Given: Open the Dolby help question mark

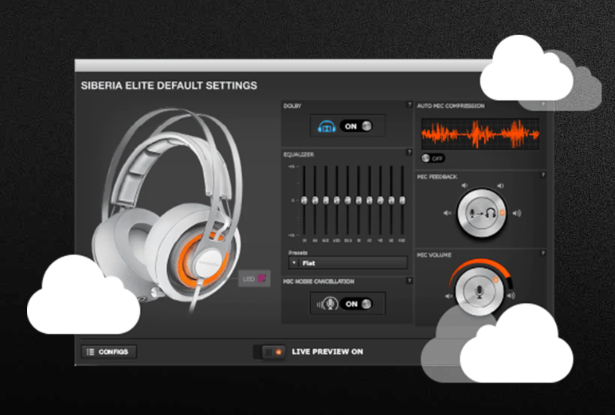Looking at the screenshot, I should pyautogui.click(x=409, y=104).
